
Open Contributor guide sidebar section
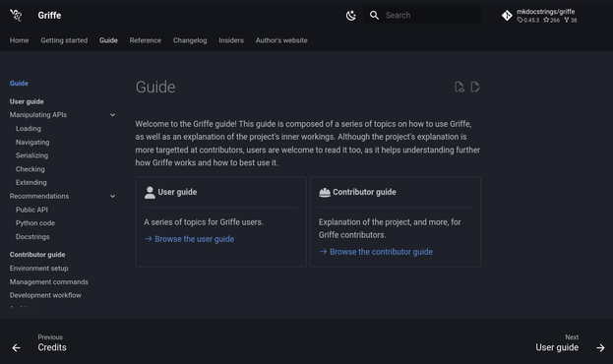click(37, 255)
